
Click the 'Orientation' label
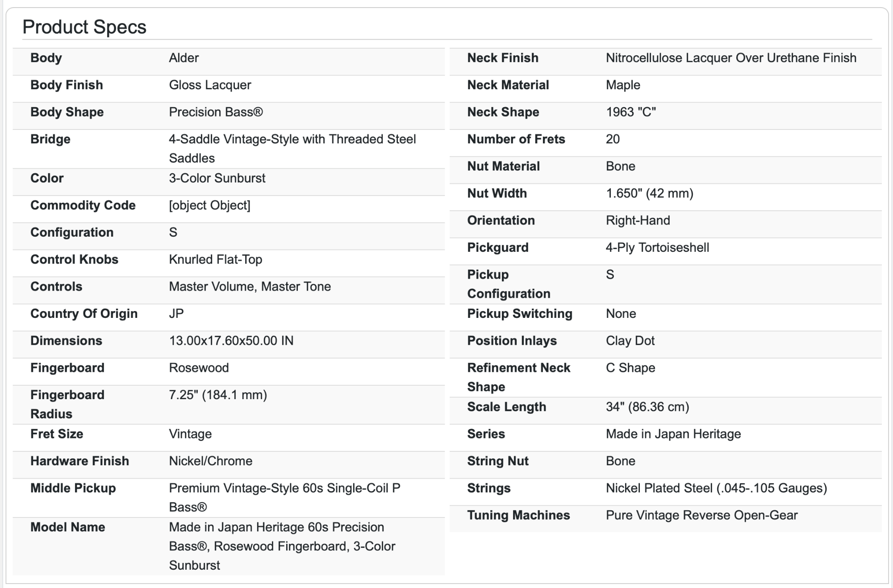point(501,221)
